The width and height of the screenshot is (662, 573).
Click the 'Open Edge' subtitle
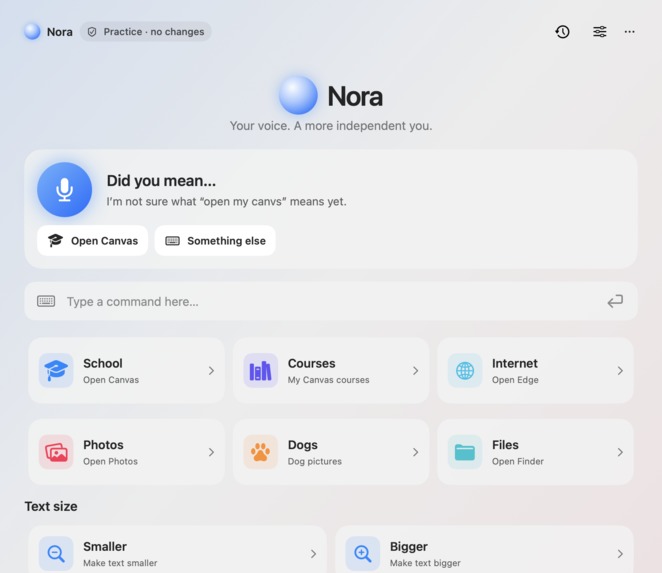coord(515,380)
